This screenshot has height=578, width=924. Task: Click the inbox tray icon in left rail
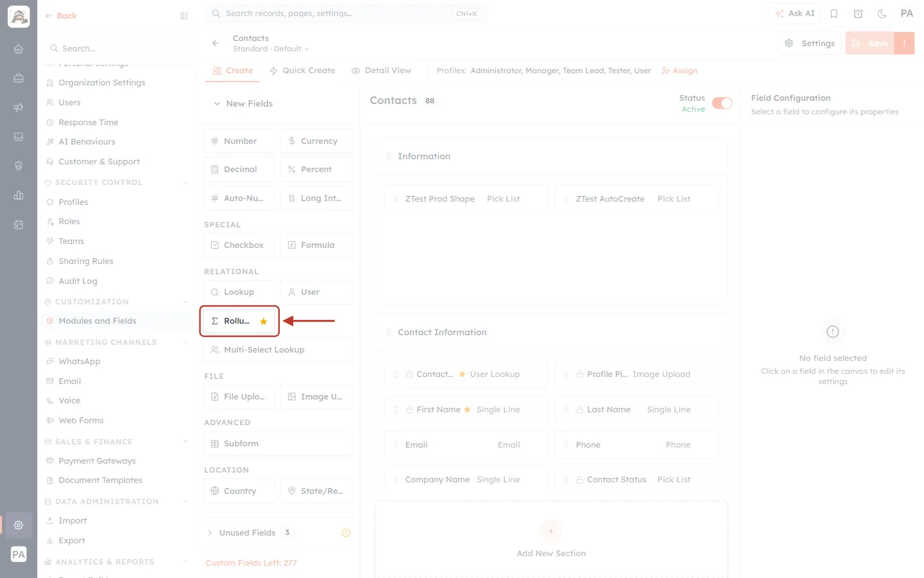tap(19, 137)
